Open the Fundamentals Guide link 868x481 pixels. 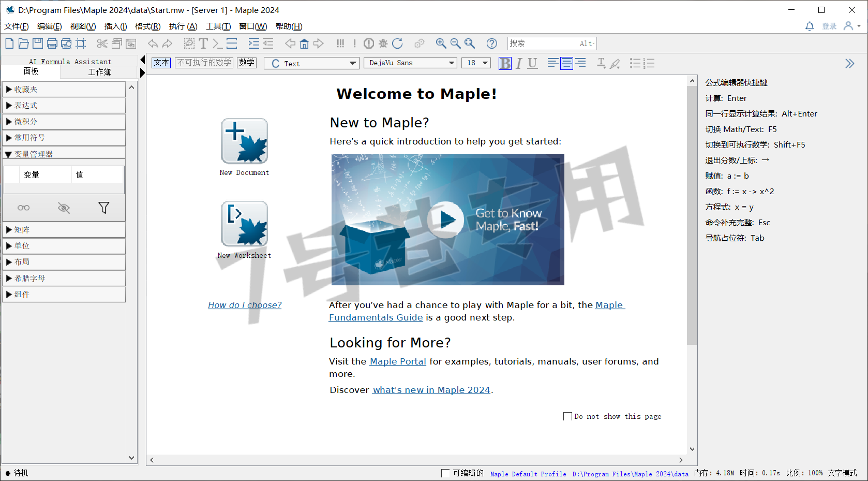coord(376,317)
